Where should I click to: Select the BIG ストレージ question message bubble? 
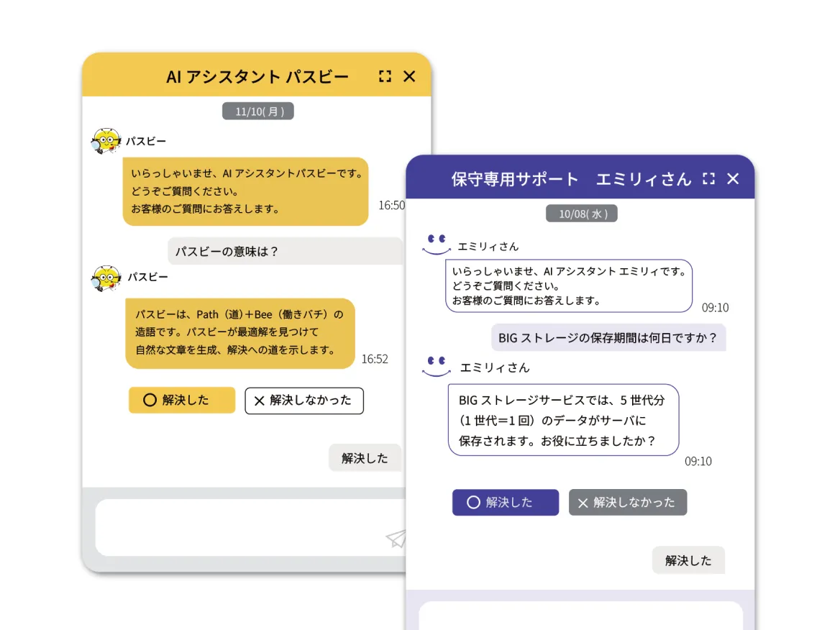click(608, 337)
